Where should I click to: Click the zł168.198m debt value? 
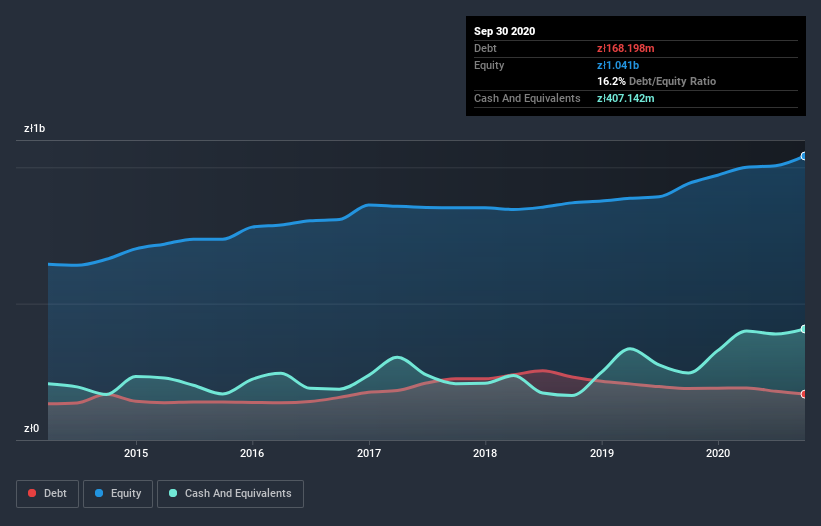626,48
